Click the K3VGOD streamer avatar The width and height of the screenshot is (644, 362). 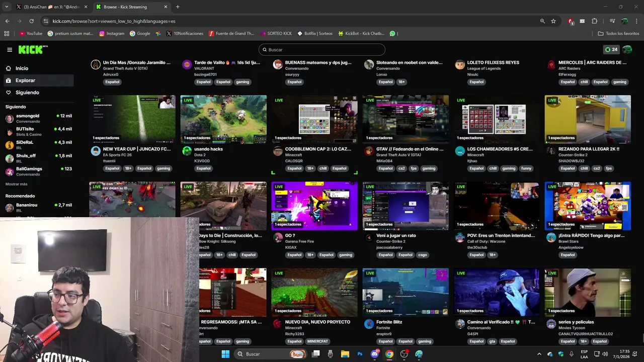pos(187,151)
